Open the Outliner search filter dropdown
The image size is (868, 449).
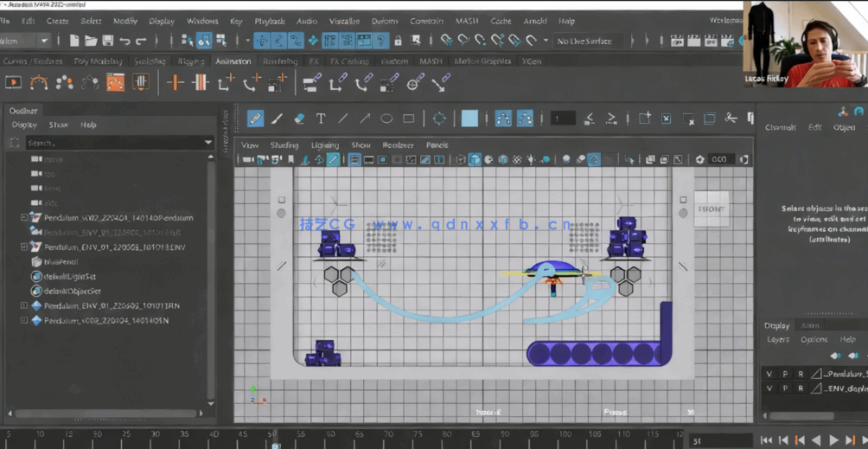(207, 143)
